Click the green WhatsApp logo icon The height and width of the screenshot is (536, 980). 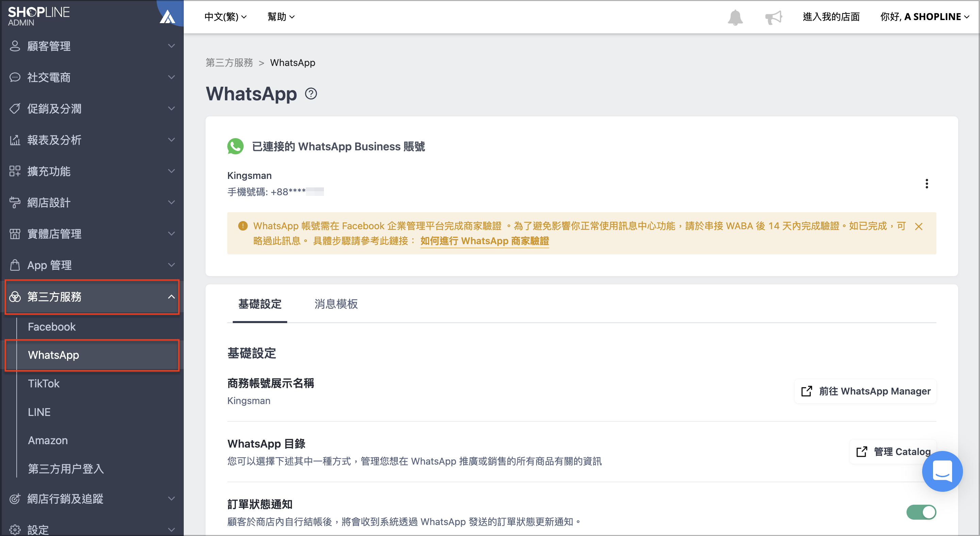pyautogui.click(x=235, y=146)
